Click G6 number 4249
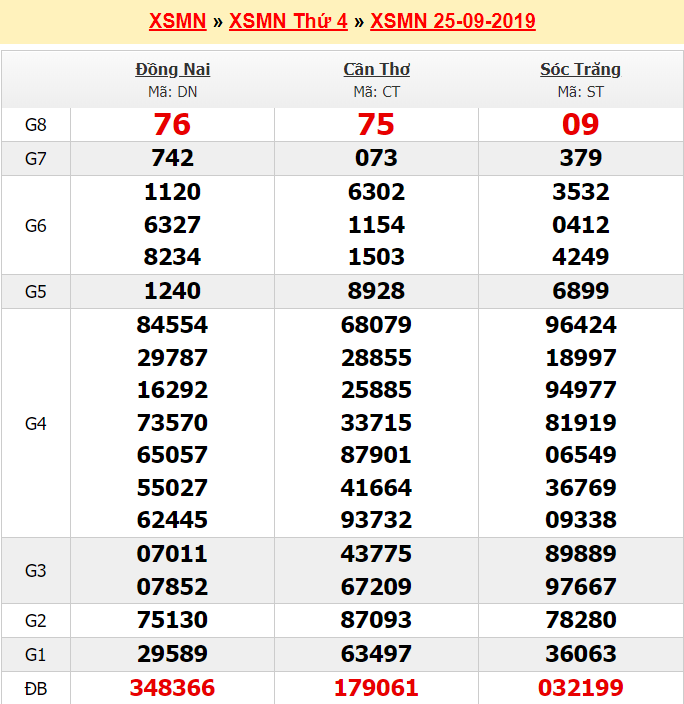Screen dimensions: 684x704 point(580,257)
